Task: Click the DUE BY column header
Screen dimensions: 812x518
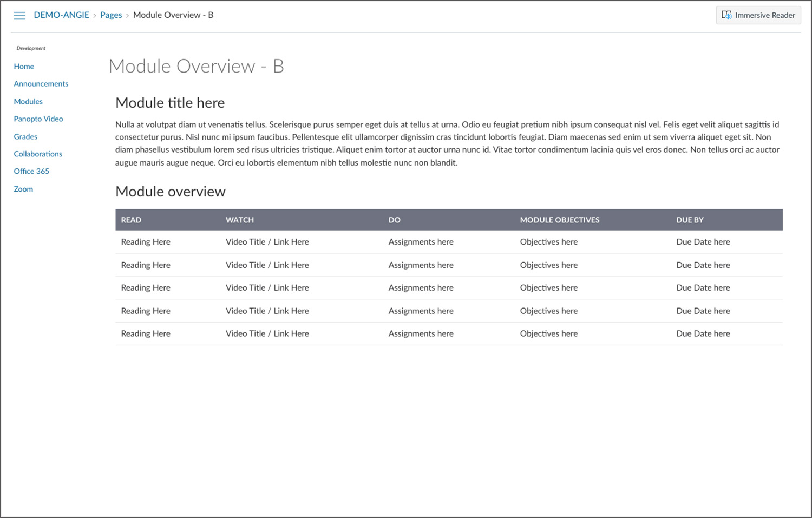Action: click(x=690, y=220)
